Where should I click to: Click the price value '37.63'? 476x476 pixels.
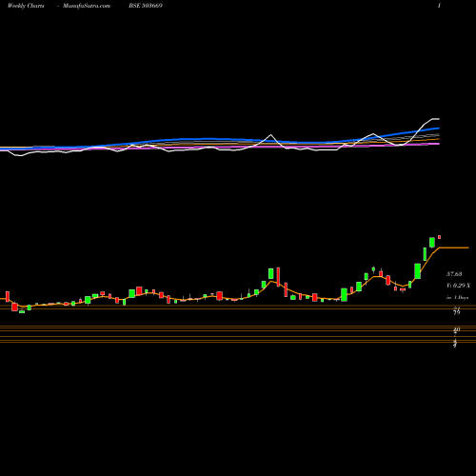454,274
